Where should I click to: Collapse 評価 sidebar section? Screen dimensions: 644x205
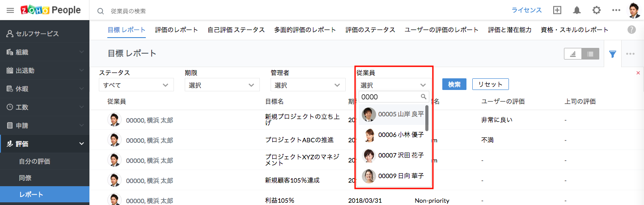[x=45, y=144]
